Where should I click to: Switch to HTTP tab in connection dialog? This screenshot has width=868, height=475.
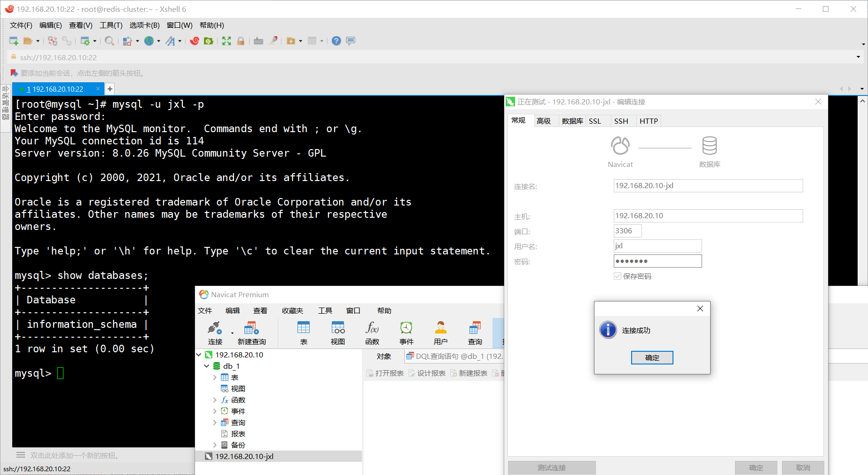coord(649,121)
